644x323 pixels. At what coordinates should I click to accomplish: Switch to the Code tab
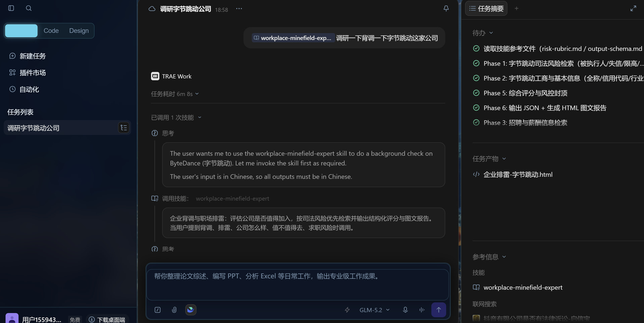point(51,30)
